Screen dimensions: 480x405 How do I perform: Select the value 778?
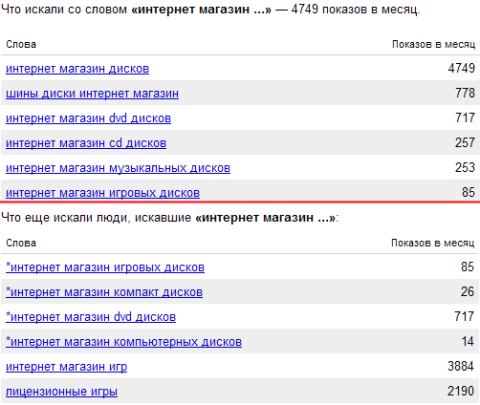465,93
